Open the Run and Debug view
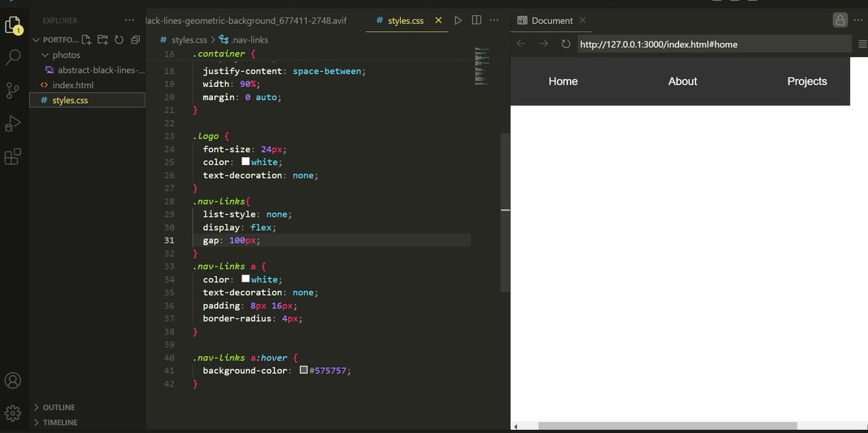The image size is (868, 433). (12, 123)
